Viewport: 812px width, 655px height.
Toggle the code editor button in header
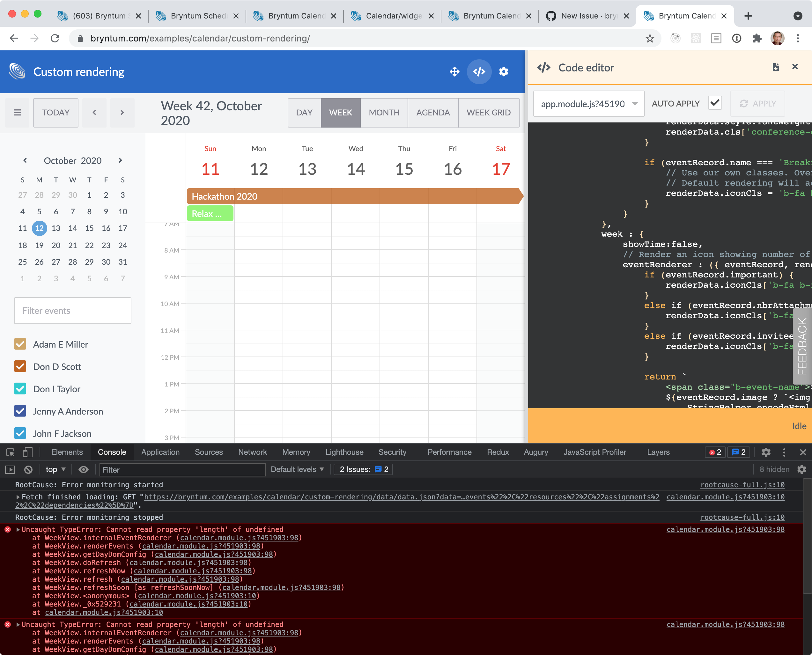pos(479,72)
